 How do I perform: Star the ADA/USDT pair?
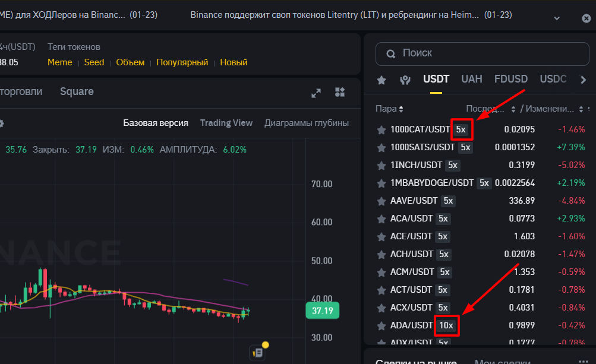pyautogui.click(x=381, y=325)
